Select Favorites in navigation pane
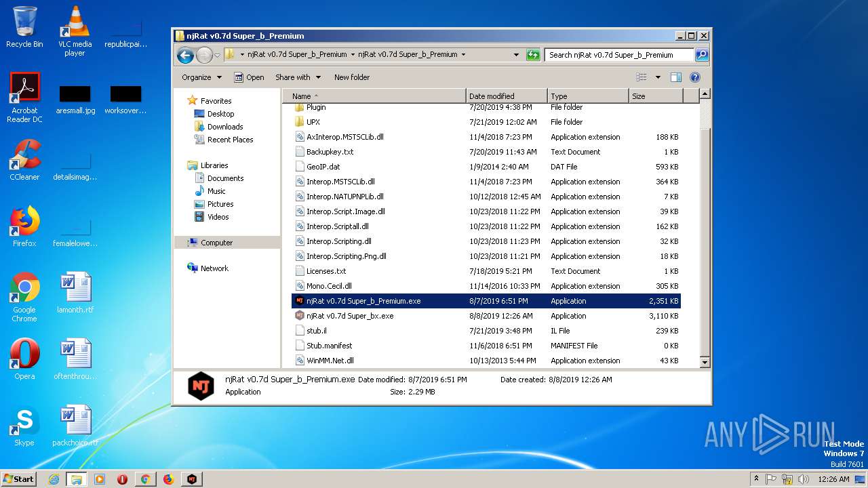 click(210, 101)
